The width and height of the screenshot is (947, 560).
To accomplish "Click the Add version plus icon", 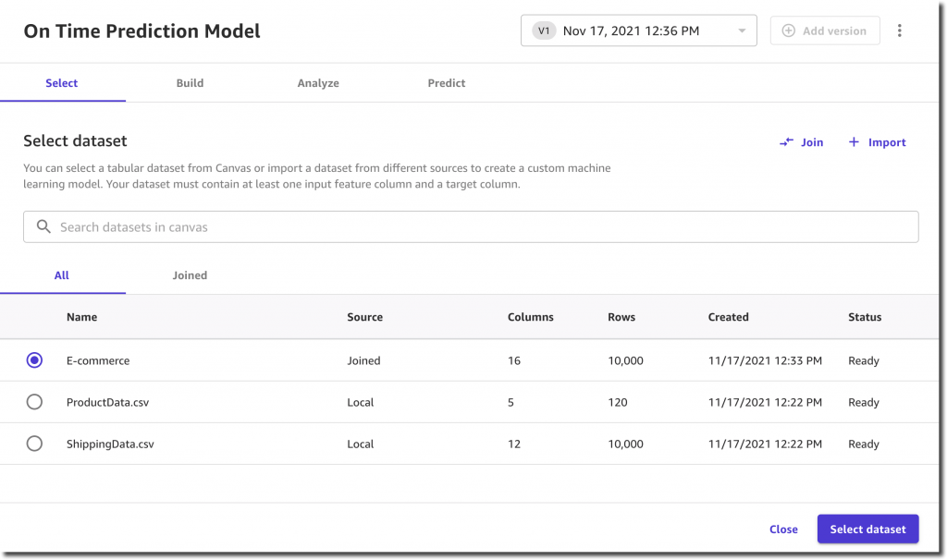I will pos(789,30).
